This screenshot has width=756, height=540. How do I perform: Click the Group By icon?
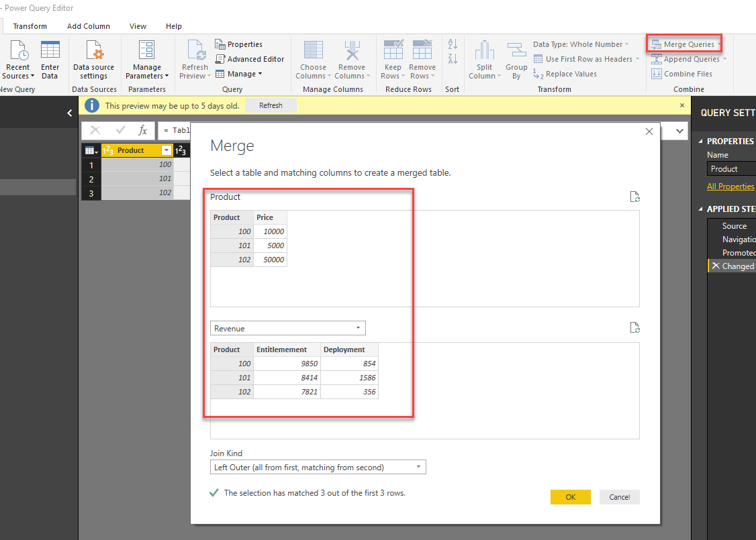516,50
